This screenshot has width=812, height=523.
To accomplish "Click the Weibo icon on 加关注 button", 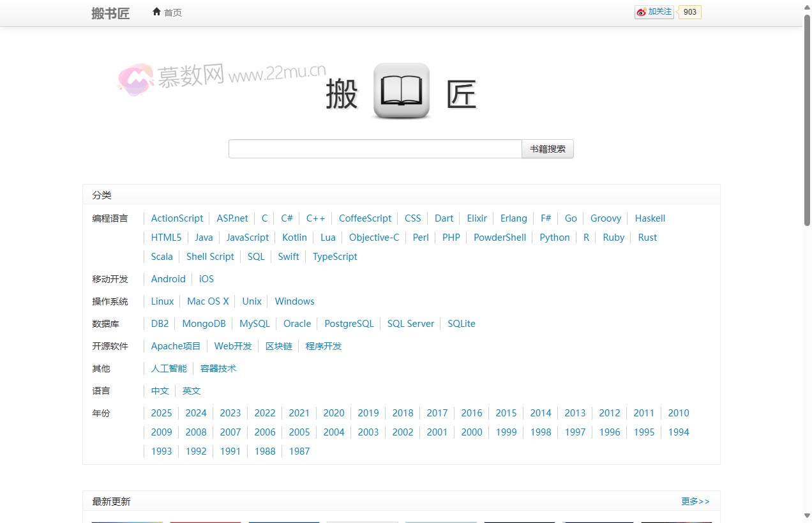I will click(x=640, y=11).
